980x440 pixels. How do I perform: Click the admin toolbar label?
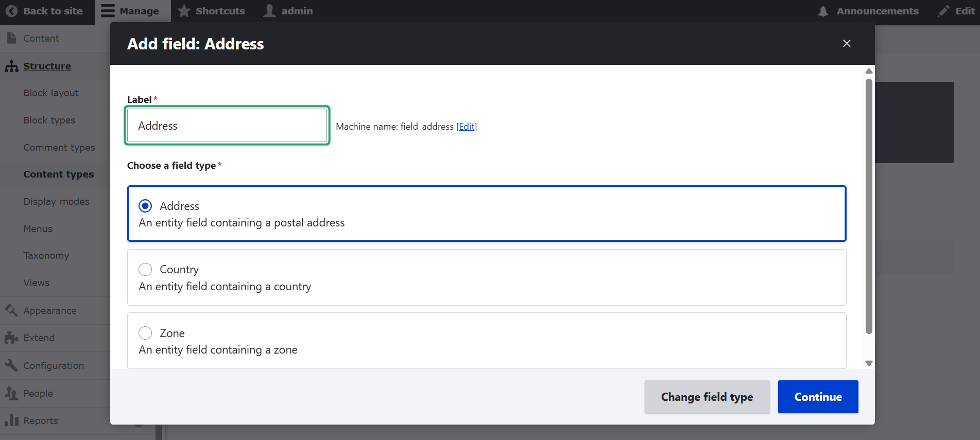[297, 11]
